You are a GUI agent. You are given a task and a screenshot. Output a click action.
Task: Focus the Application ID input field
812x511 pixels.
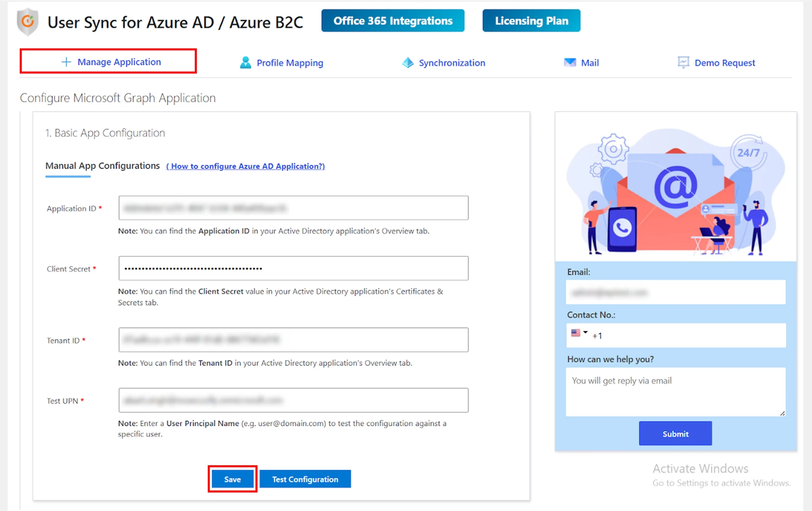point(293,208)
